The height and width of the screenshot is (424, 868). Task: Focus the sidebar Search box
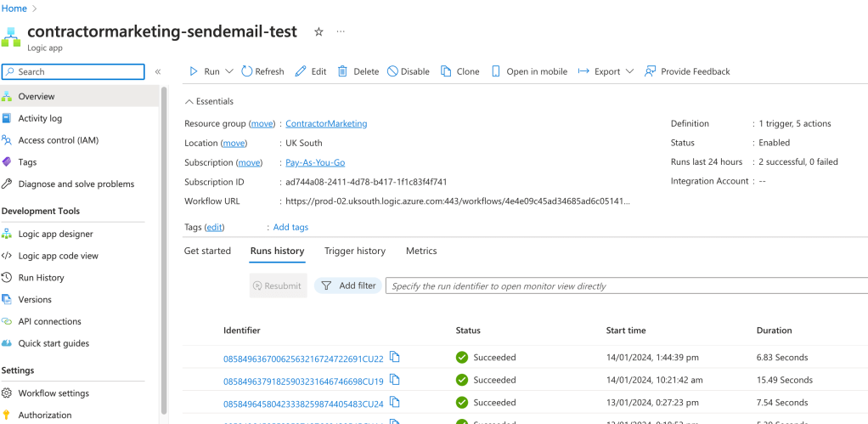pyautogui.click(x=73, y=72)
